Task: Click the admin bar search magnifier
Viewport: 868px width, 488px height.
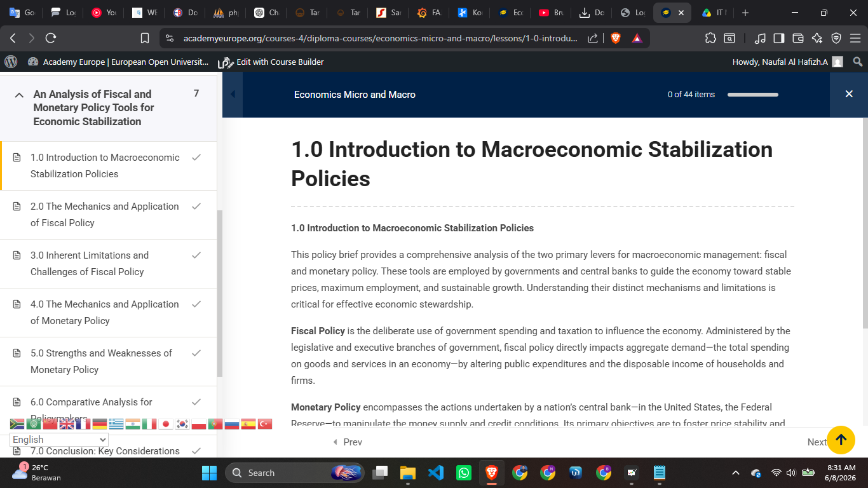Action: pyautogui.click(x=857, y=62)
